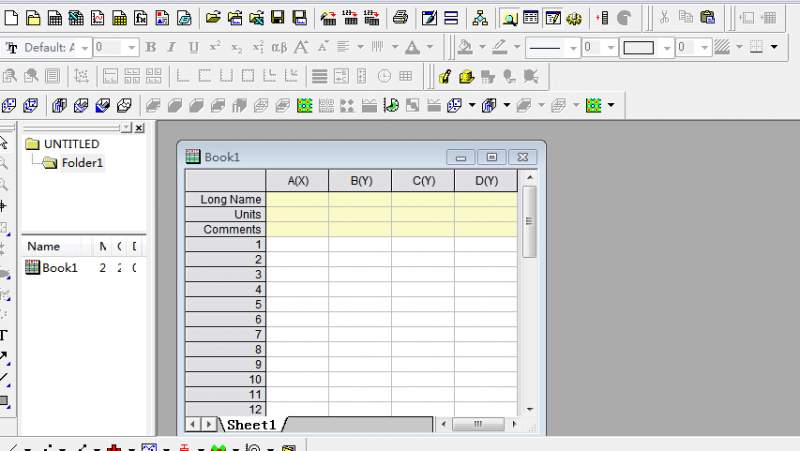Select Folder1 in project tree
Screen dimensions: 800x451
point(82,163)
